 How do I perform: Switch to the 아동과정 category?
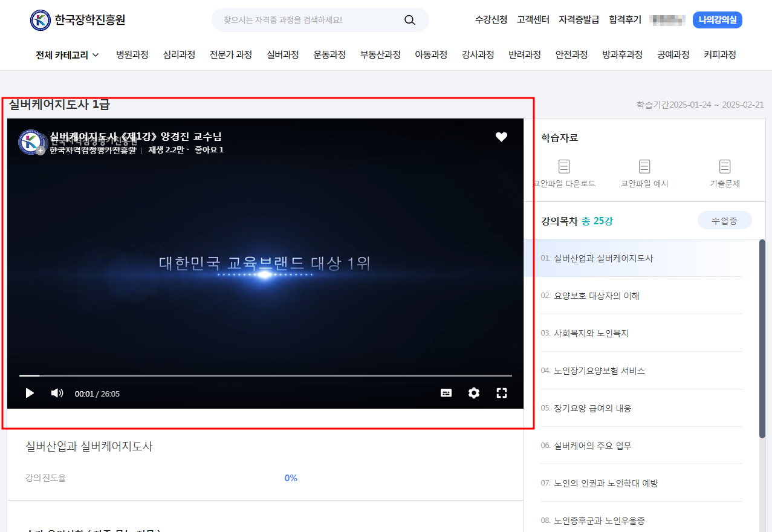(x=430, y=54)
